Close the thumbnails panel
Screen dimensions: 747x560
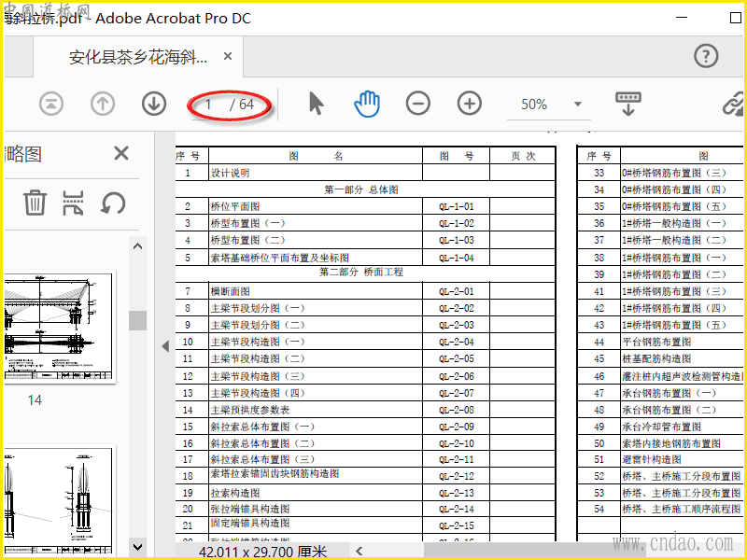[121, 153]
